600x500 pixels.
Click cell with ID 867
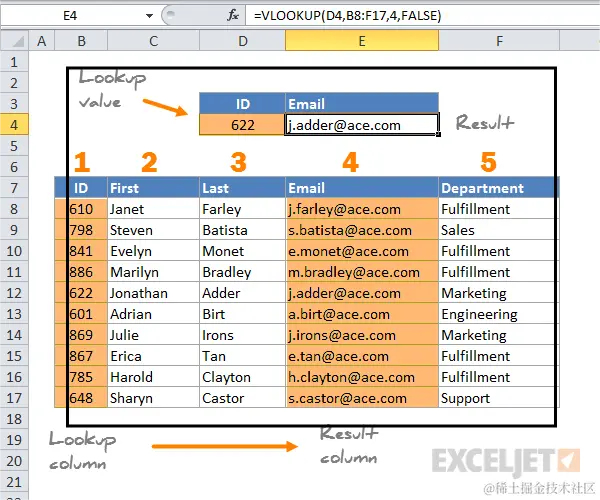(x=81, y=356)
